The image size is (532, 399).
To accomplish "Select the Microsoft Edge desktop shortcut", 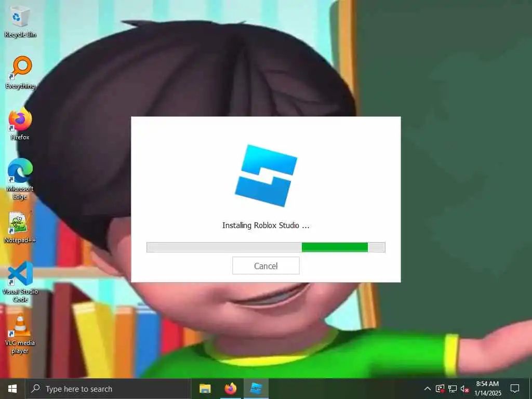I will (x=20, y=179).
